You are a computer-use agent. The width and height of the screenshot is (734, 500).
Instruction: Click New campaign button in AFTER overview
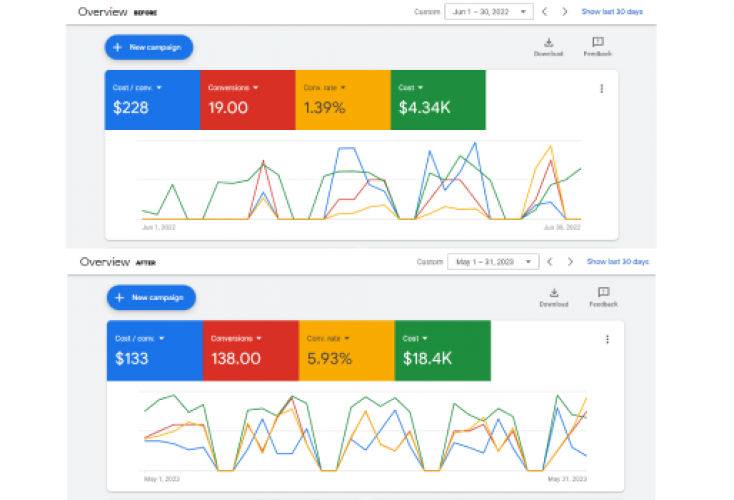coord(151,298)
